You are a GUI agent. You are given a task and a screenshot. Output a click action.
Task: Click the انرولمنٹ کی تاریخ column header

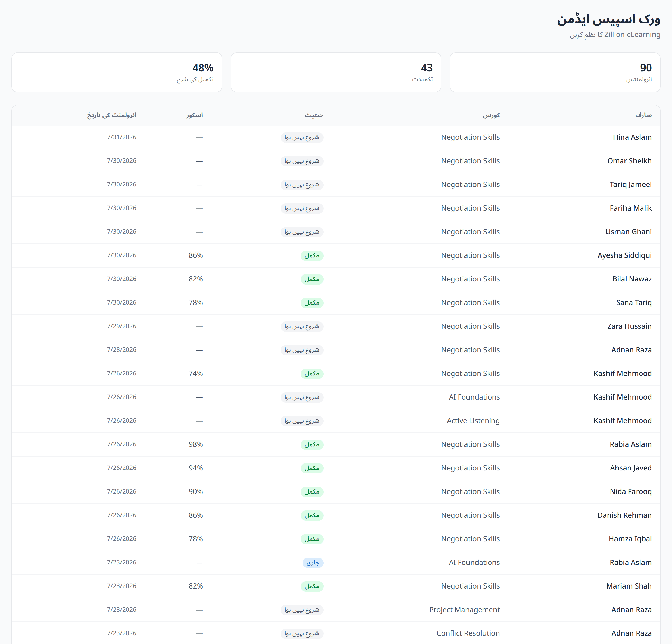(x=111, y=115)
